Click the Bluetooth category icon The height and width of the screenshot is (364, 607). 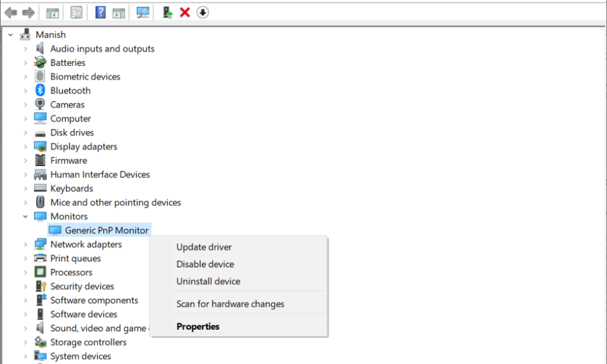click(x=40, y=91)
